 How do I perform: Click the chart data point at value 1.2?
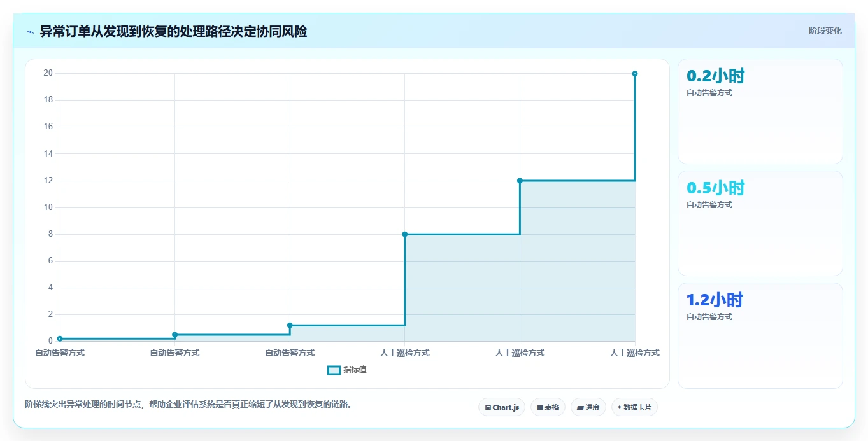[x=290, y=325]
